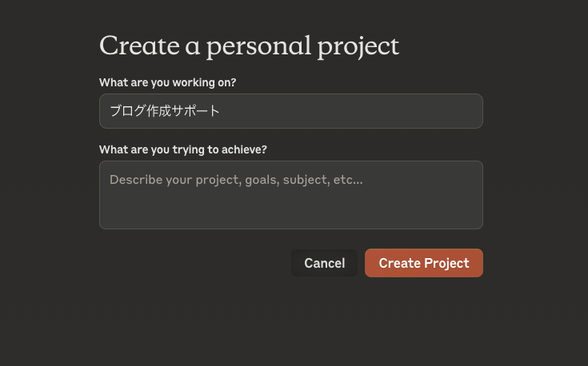The image size is (588, 366).
Task: Click the 'What are you working on?' label
Action: pos(167,82)
